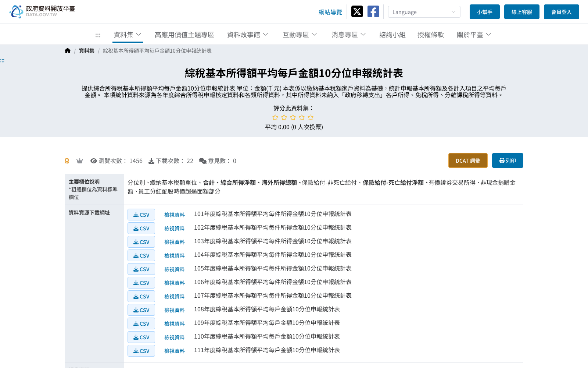Download CSV for 110年度 report
588x368 pixels.
141,337
